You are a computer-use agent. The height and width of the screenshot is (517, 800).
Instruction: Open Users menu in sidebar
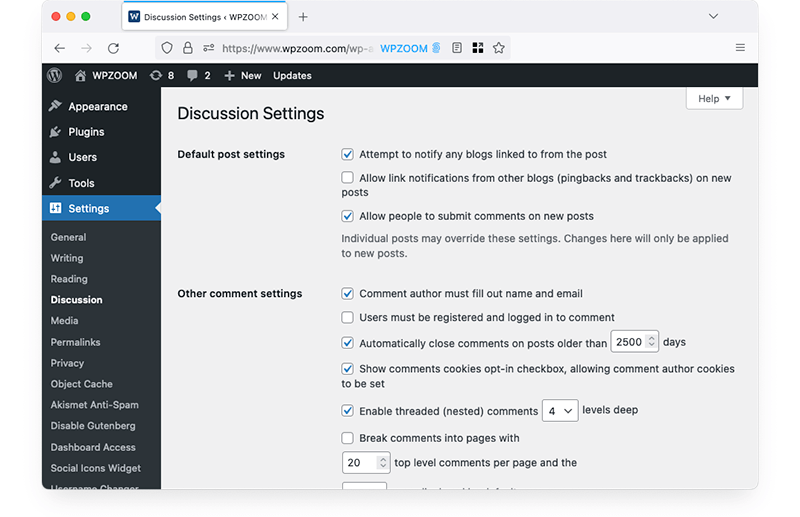pyautogui.click(x=83, y=157)
